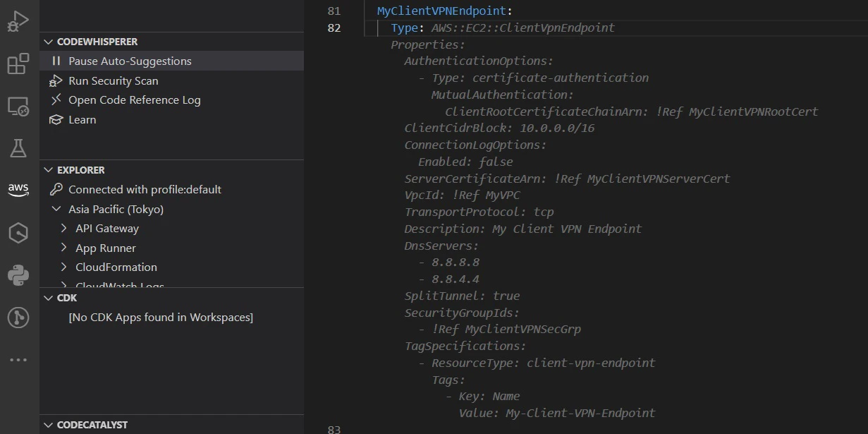Expand the API Gateway node

(64, 229)
